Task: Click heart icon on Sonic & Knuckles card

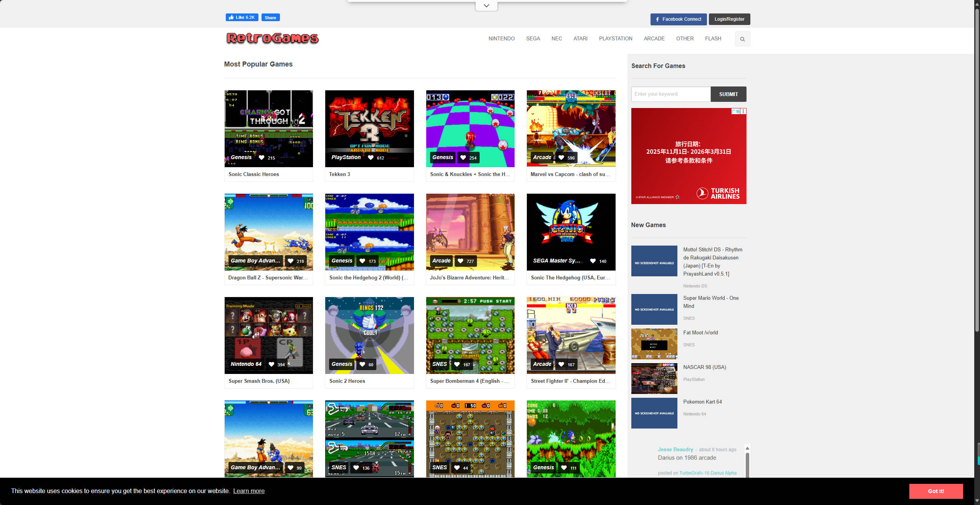Action: [x=463, y=158]
